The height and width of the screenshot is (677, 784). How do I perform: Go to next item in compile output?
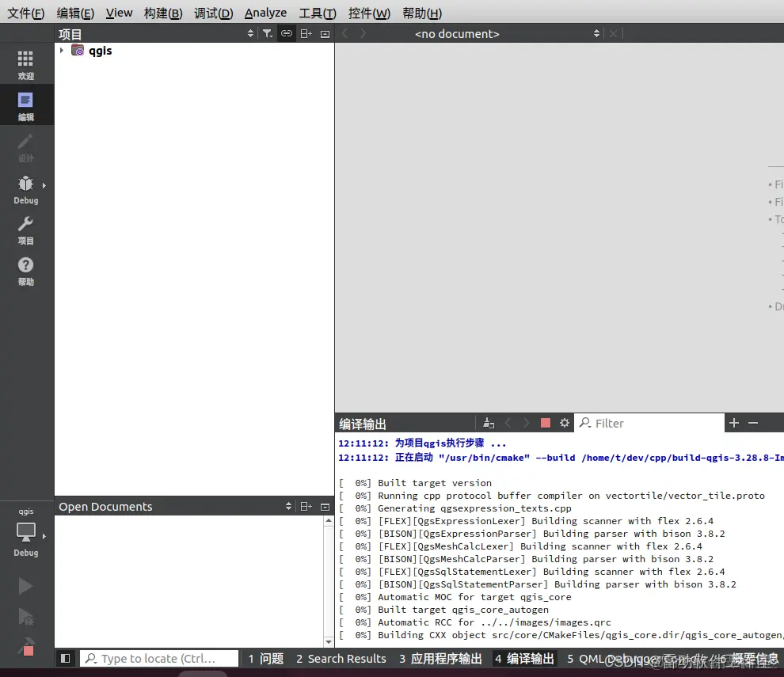526,424
